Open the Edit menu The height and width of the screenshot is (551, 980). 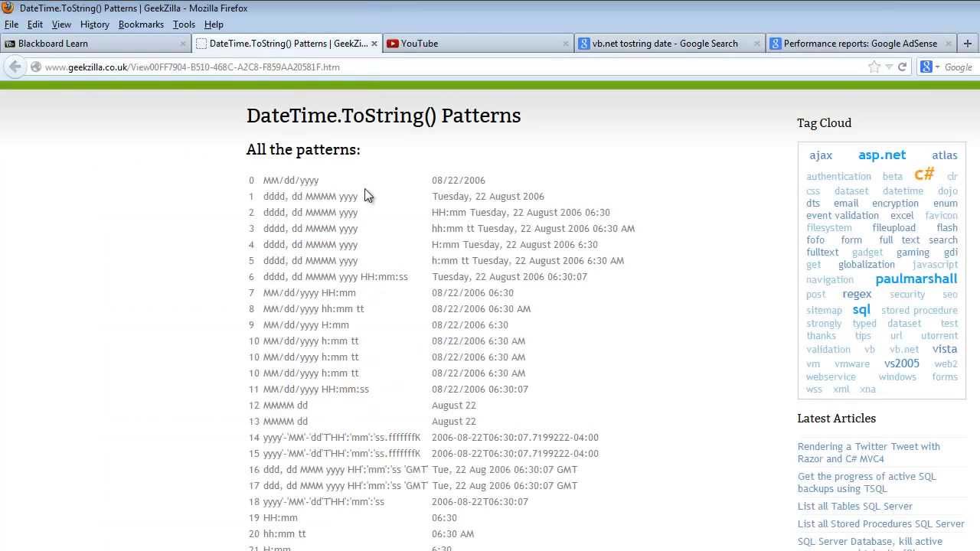35,24
